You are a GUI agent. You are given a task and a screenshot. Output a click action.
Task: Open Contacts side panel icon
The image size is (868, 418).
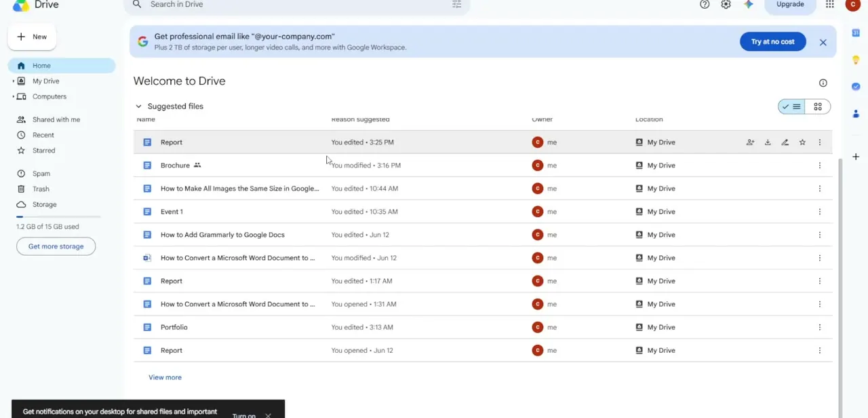point(856,113)
